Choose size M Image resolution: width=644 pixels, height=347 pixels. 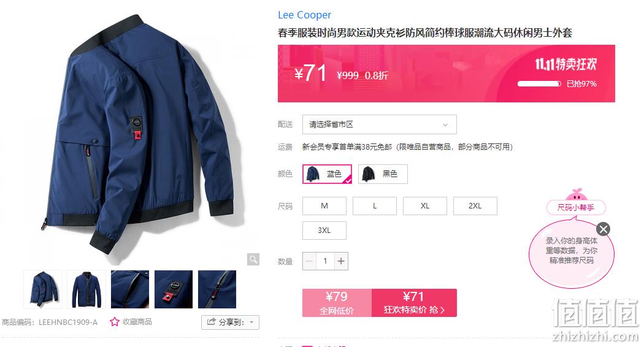coord(324,206)
